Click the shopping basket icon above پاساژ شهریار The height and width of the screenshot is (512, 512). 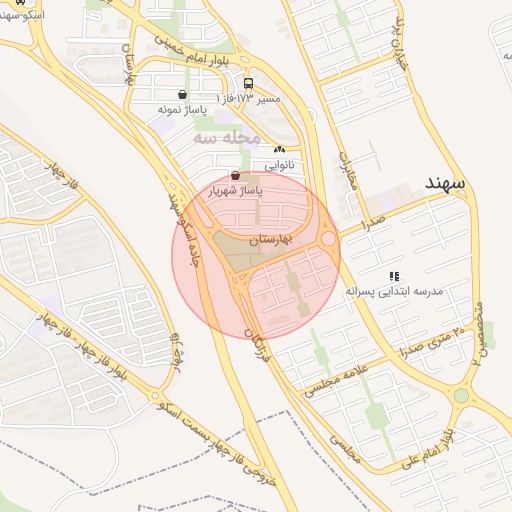(235, 175)
